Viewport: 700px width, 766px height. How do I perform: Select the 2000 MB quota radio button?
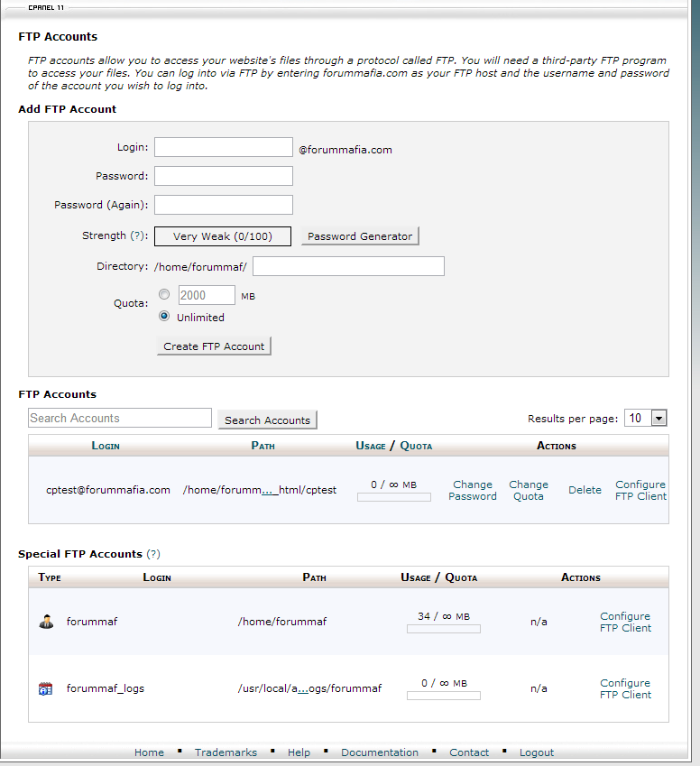tap(164, 294)
